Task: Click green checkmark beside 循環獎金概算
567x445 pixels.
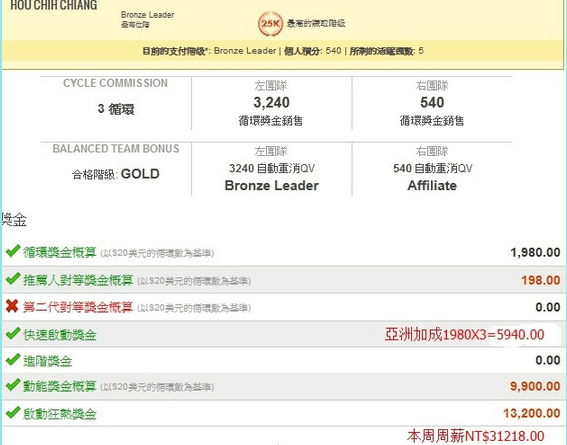Action: [x=13, y=251]
